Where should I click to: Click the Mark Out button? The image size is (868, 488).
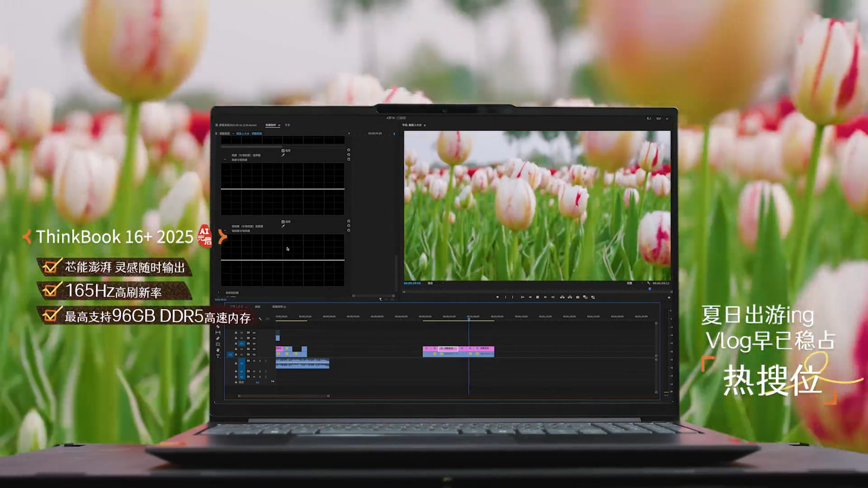pyautogui.click(x=513, y=297)
